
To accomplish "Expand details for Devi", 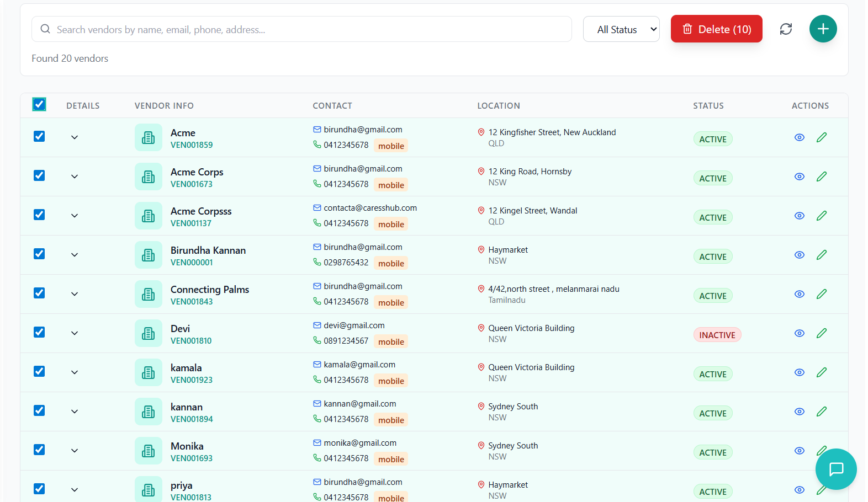I will point(75,333).
